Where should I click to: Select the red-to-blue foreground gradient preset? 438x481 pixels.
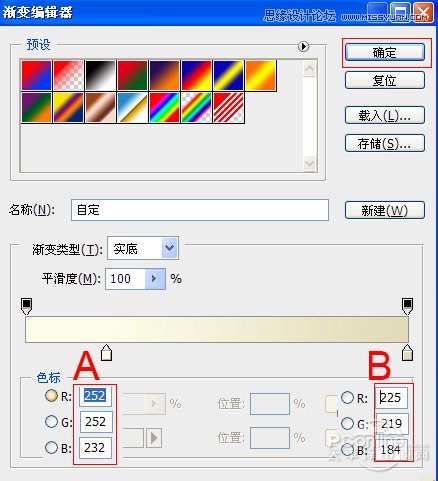(x=37, y=75)
